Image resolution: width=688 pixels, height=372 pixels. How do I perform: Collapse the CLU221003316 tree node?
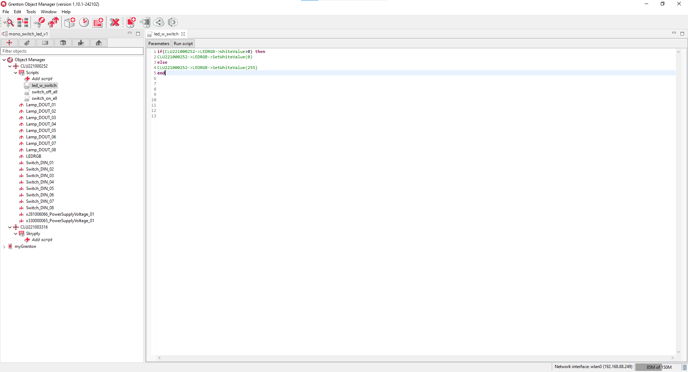point(10,227)
